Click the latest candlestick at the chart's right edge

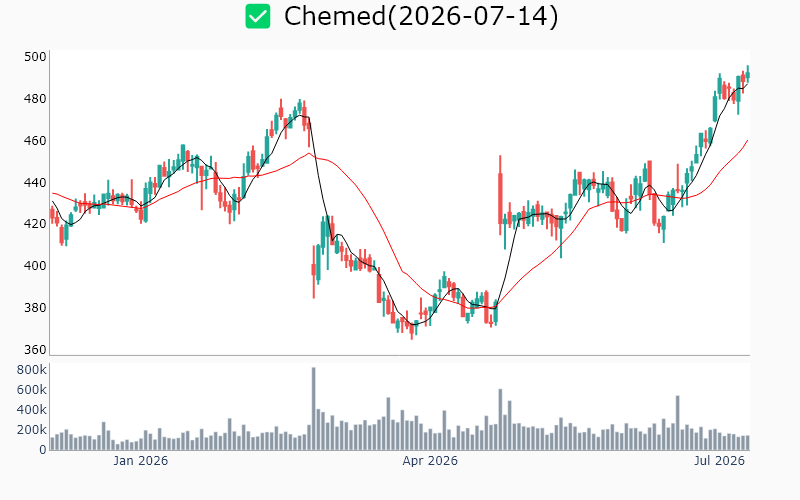click(748, 74)
